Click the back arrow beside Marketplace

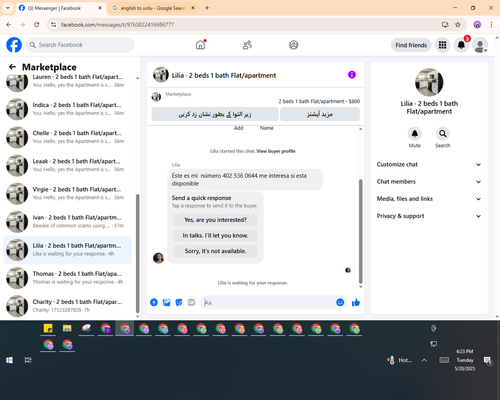click(12, 67)
